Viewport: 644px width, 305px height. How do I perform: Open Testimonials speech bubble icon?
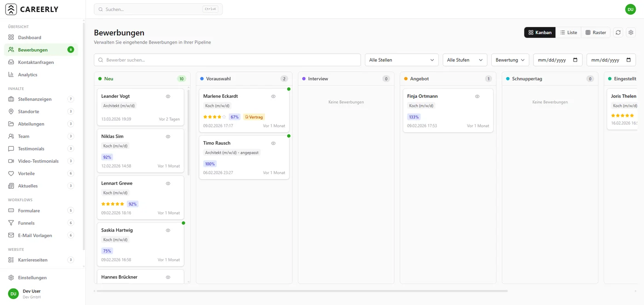(x=11, y=149)
